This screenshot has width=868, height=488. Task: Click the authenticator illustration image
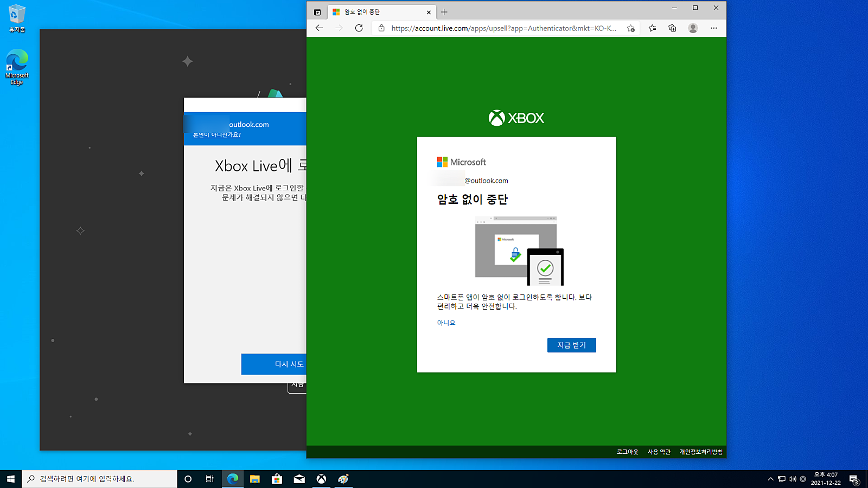click(x=519, y=251)
